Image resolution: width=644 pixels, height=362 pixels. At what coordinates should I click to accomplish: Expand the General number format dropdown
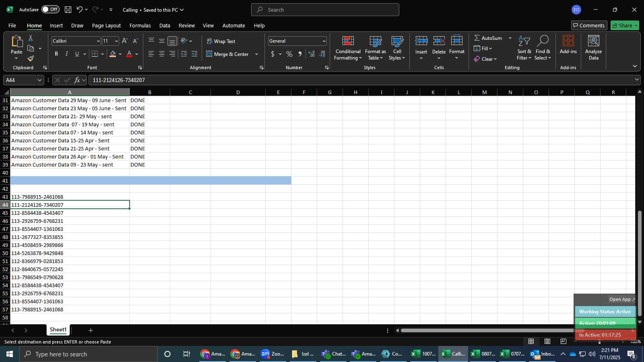pos(324,41)
